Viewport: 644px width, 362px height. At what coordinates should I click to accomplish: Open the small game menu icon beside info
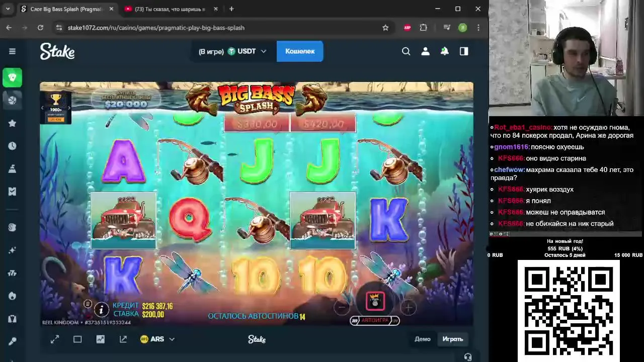(88, 304)
